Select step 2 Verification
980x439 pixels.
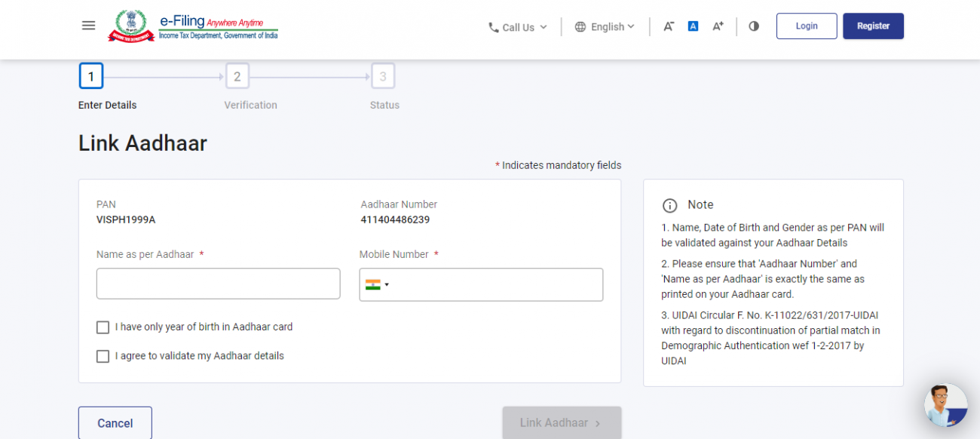[237, 76]
